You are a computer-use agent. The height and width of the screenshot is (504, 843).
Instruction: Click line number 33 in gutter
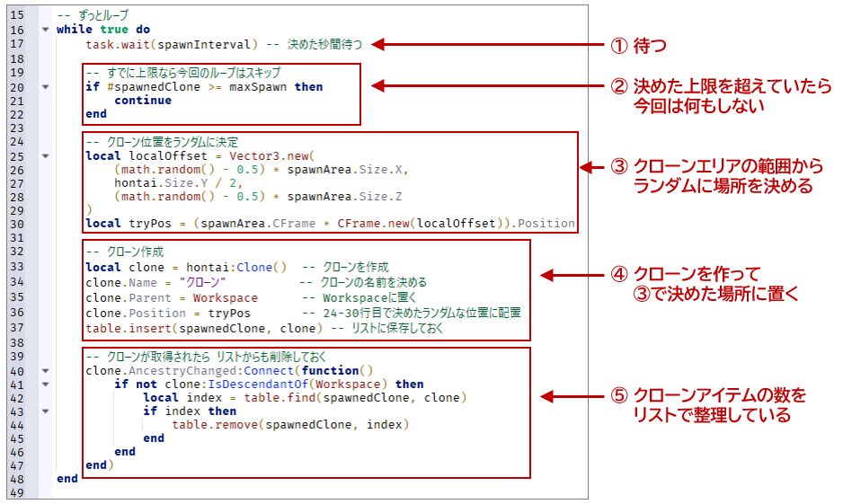pos(17,267)
